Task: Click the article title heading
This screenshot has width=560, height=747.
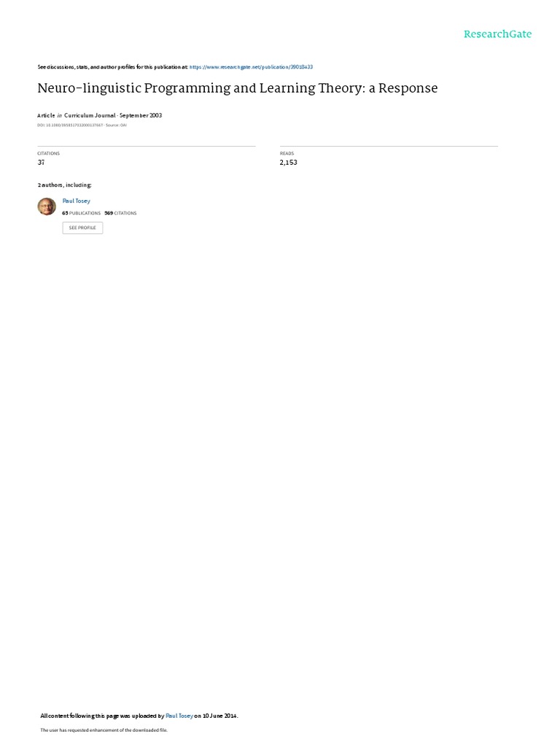Action: coord(237,88)
